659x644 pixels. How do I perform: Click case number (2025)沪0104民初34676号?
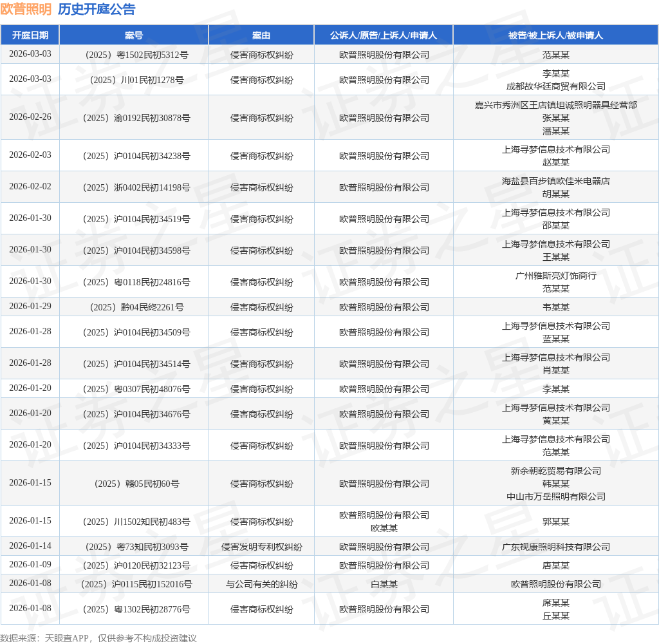136,414
